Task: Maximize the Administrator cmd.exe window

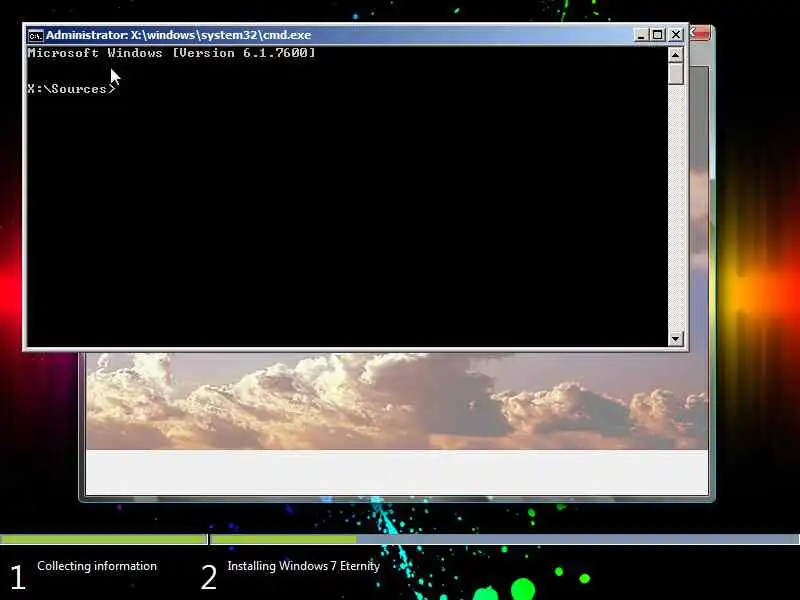Action: click(x=658, y=35)
